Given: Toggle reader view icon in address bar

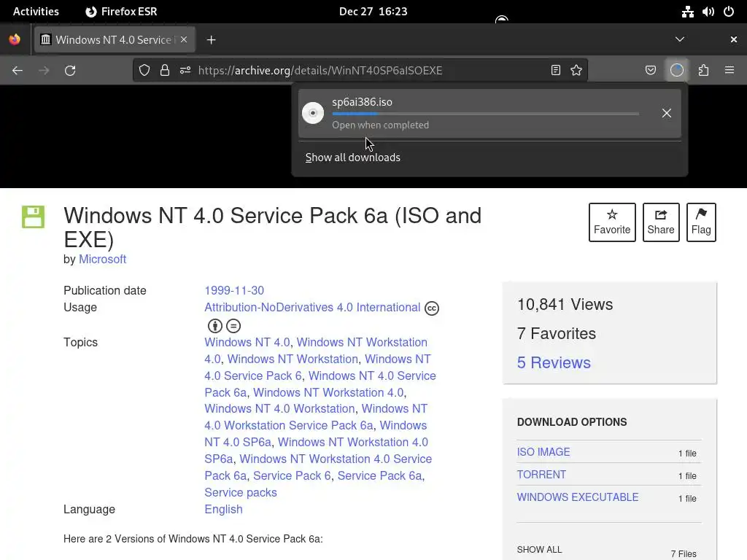Looking at the screenshot, I should tap(555, 71).
